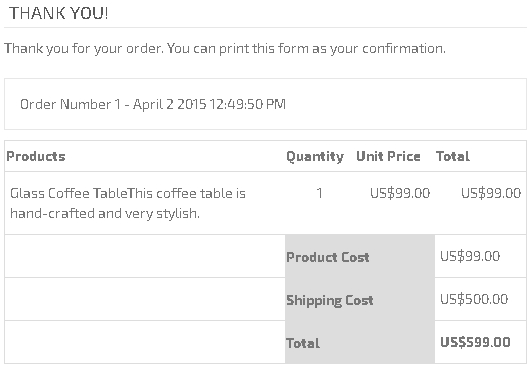
Task: Click the Product Cost value US$99.00
Action: coord(470,256)
